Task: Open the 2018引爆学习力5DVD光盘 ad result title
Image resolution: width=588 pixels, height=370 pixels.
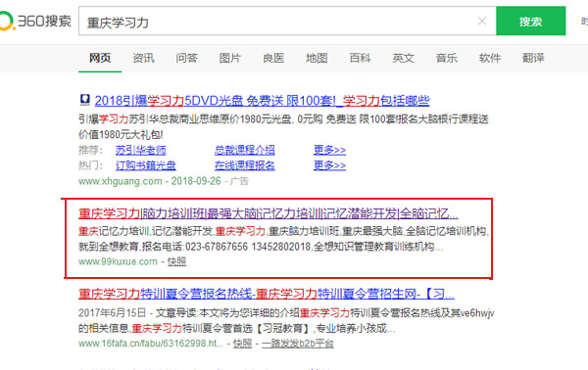Action: (262, 101)
